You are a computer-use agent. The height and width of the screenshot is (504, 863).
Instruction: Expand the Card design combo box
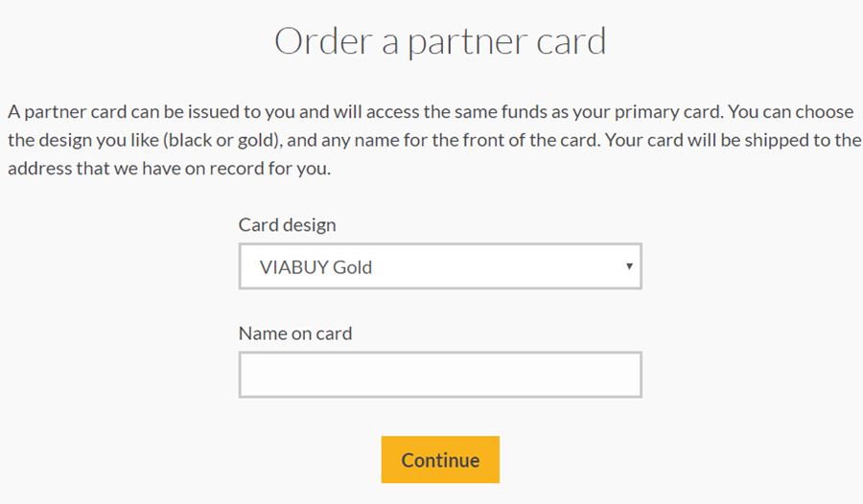(x=439, y=266)
